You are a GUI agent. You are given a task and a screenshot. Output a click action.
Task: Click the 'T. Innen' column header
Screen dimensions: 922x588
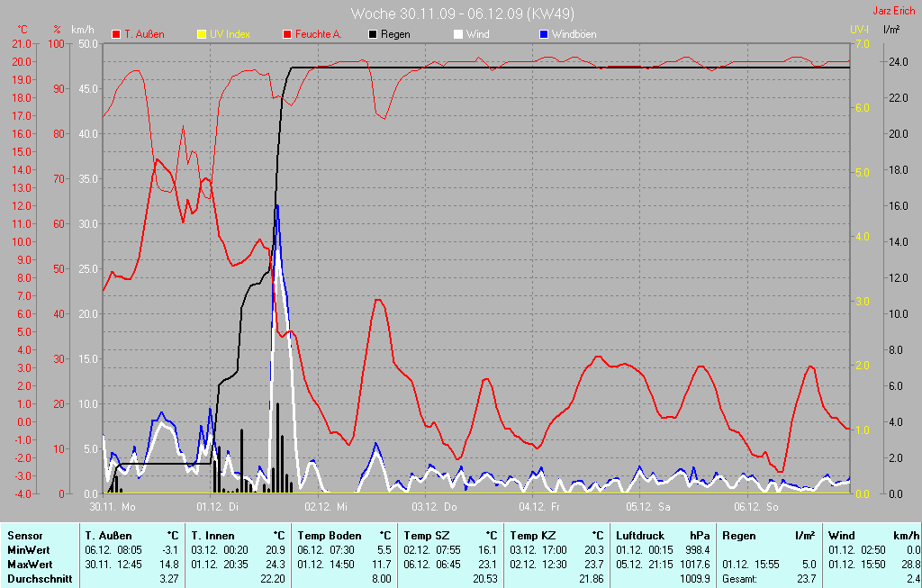pos(212,536)
